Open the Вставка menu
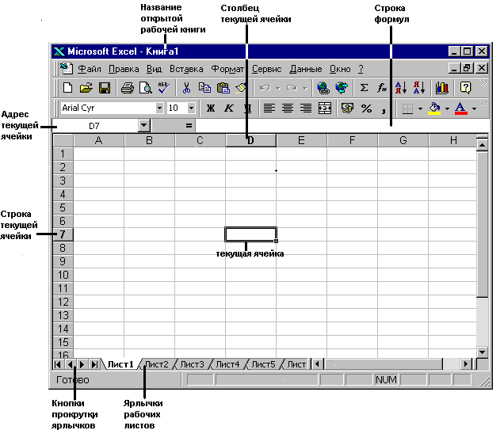 [x=186, y=69]
